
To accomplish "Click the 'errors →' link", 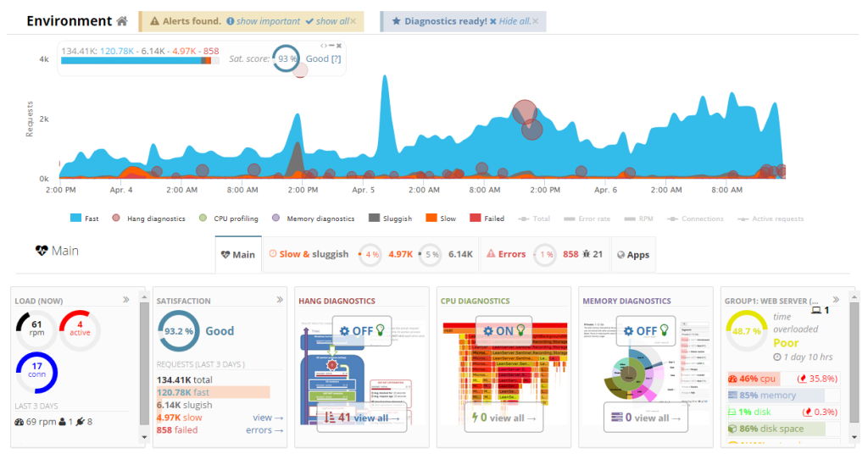I will [264, 429].
